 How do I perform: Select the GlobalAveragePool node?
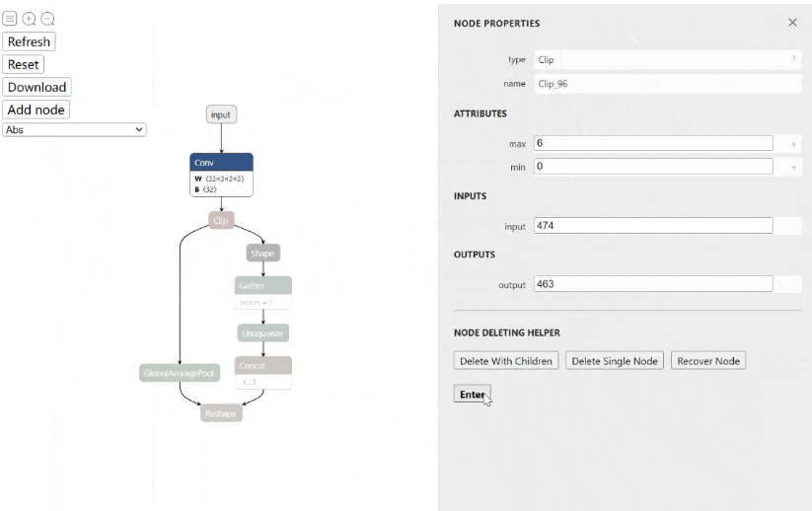180,373
